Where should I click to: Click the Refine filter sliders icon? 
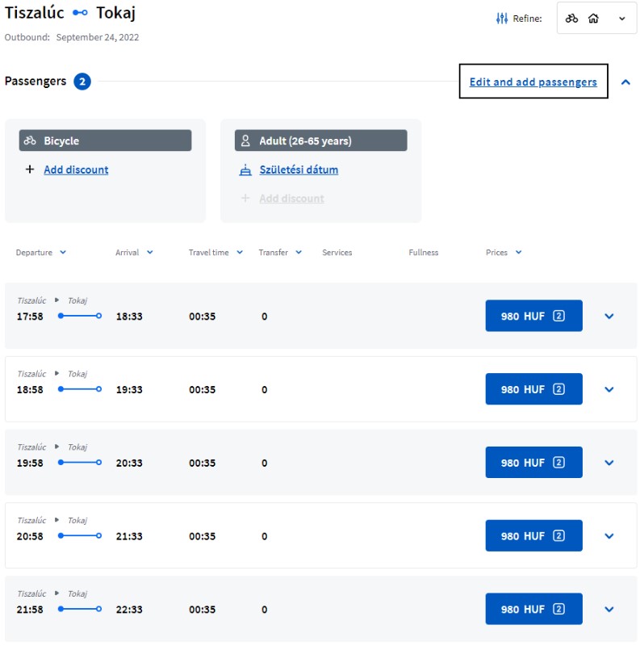[x=502, y=19]
